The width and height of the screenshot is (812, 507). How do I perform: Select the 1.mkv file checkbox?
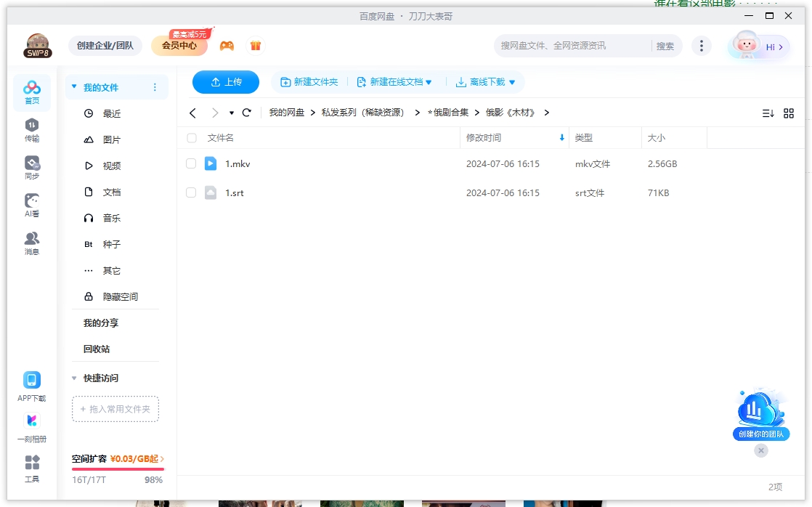pos(191,163)
